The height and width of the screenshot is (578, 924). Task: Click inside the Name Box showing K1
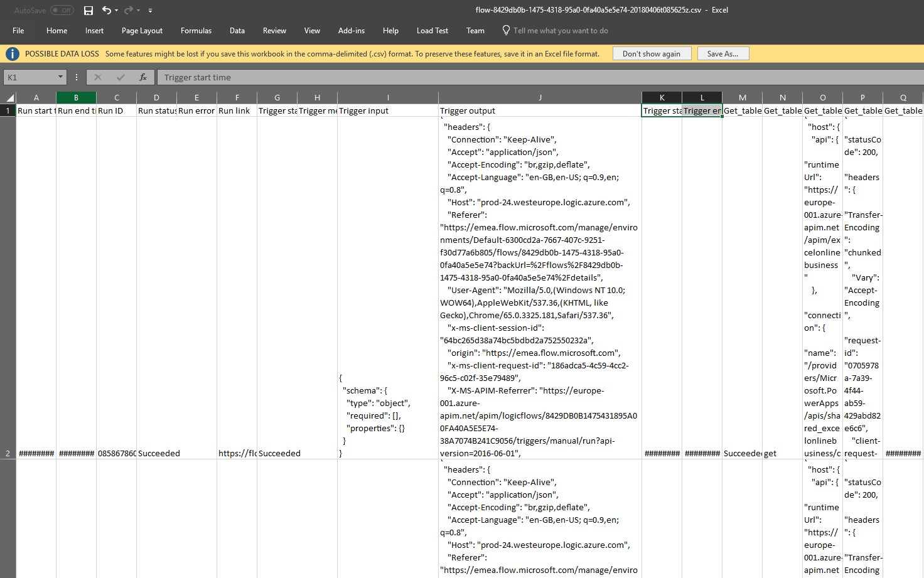[x=30, y=77]
